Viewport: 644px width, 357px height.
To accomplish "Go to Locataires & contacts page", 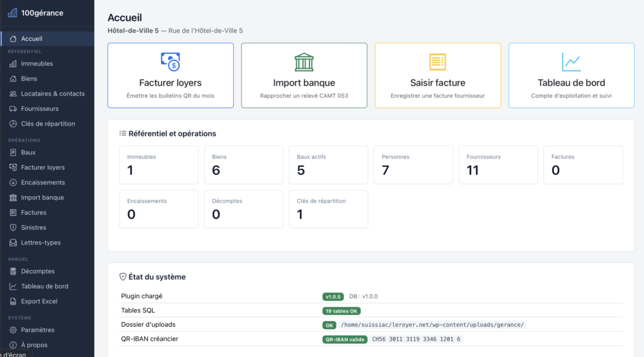I will pyautogui.click(x=47, y=94).
